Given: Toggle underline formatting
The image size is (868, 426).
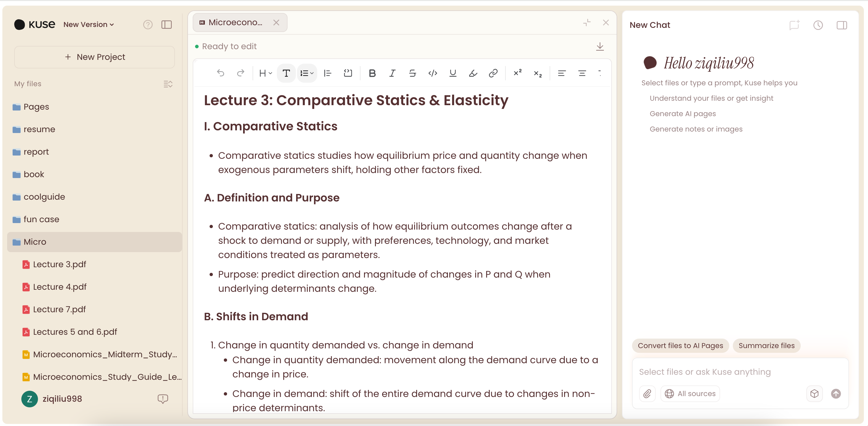Looking at the screenshot, I should pos(453,73).
